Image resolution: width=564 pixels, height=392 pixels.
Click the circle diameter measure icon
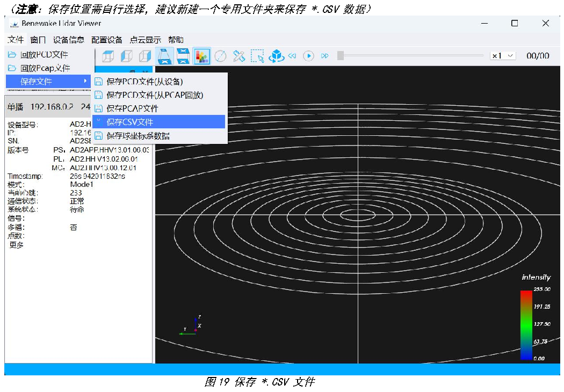(x=220, y=56)
